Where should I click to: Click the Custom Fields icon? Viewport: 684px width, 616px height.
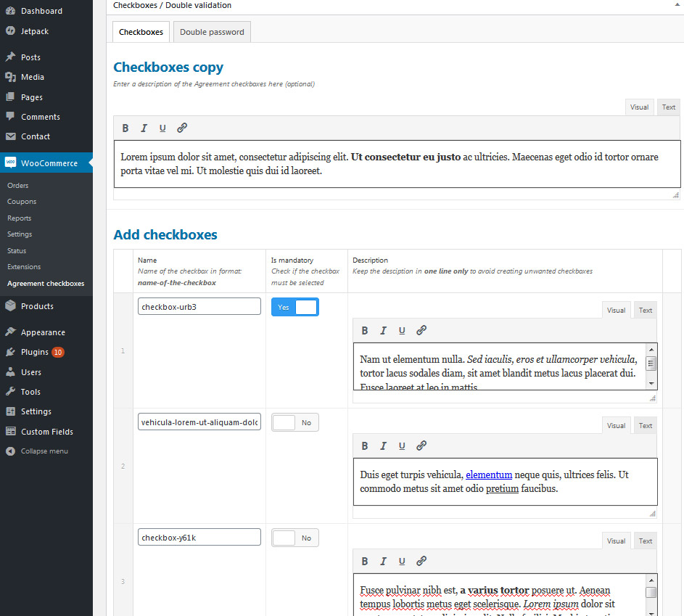click(10, 431)
